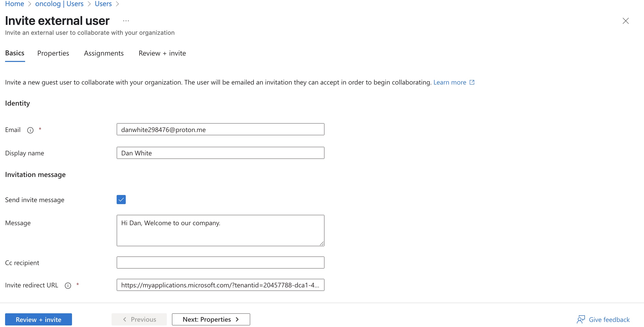Go to Review + invite tab
This screenshot has height=327, width=644.
(162, 53)
